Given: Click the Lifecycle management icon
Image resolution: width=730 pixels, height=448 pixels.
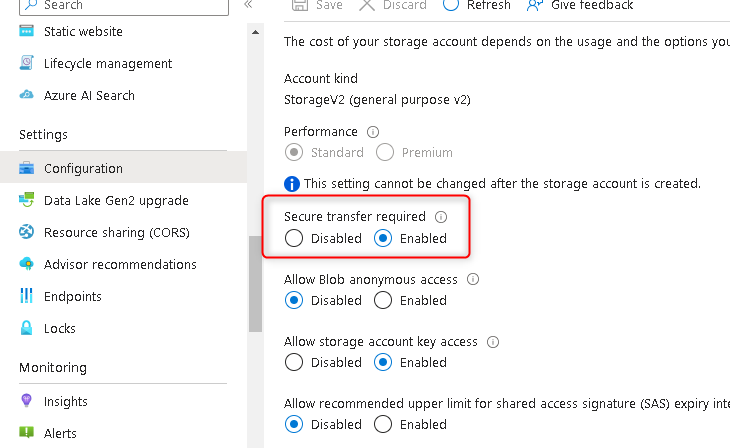Looking at the screenshot, I should point(27,64).
